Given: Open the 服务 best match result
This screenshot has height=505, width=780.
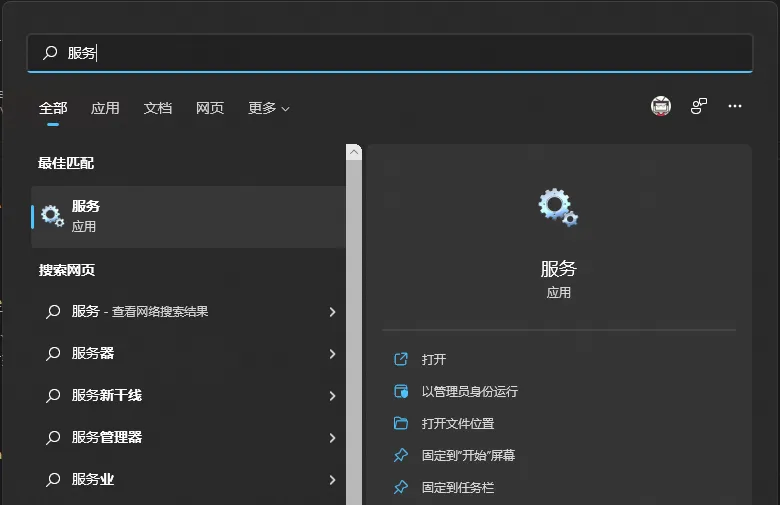Looking at the screenshot, I should point(189,216).
